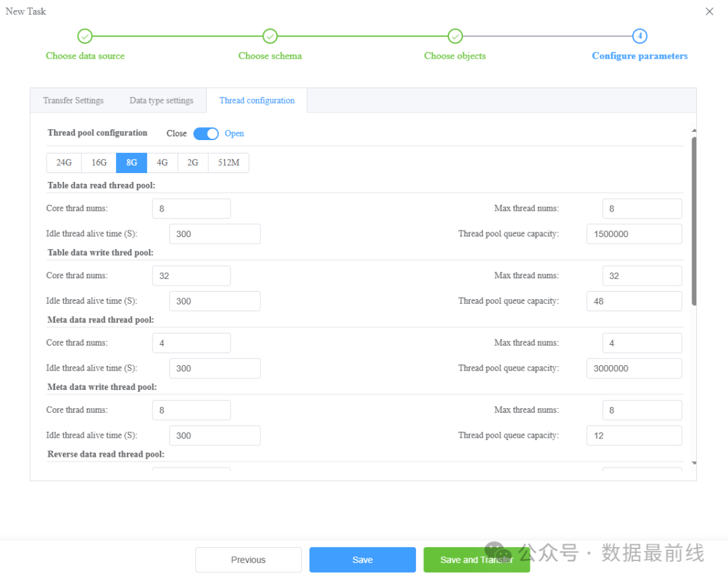
Task: Select the 4G memory preset
Action: coord(162,163)
